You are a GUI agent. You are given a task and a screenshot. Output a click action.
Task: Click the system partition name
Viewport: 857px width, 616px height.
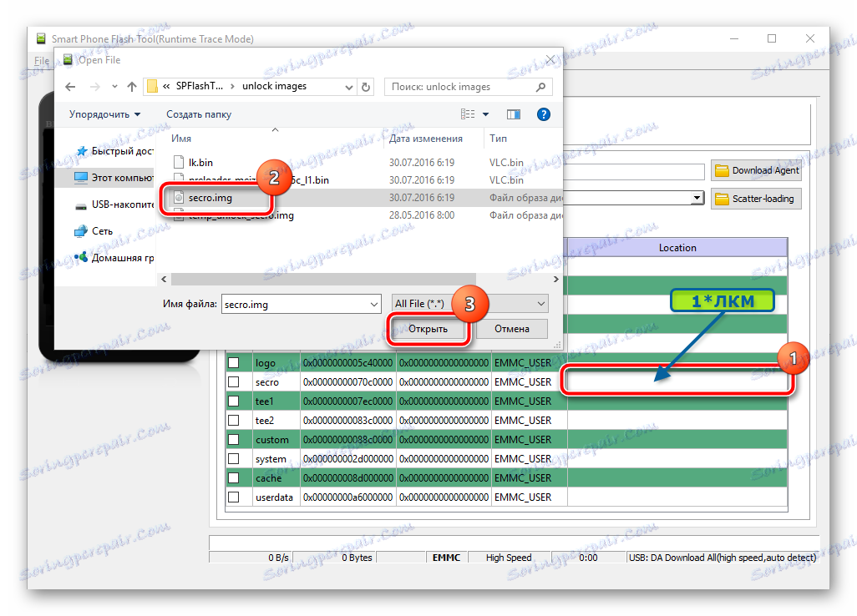coord(271,459)
